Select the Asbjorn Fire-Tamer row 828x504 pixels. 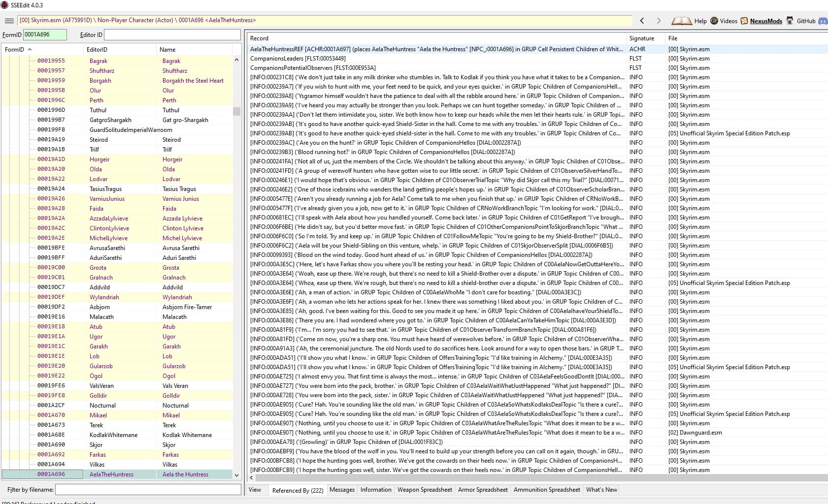tap(117, 307)
